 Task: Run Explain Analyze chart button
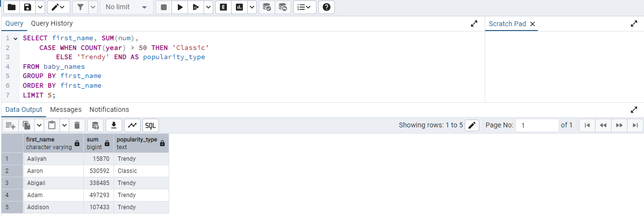point(239,7)
